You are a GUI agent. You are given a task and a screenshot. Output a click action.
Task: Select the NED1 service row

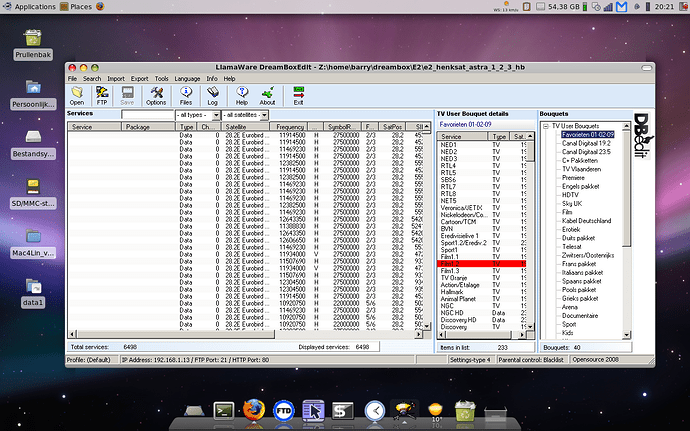point(482,145)
